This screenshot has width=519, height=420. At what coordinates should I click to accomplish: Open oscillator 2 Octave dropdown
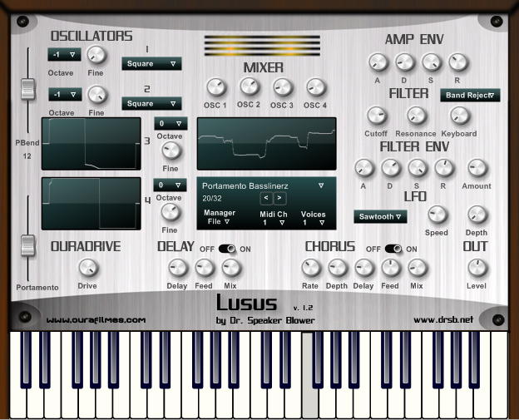65,94
